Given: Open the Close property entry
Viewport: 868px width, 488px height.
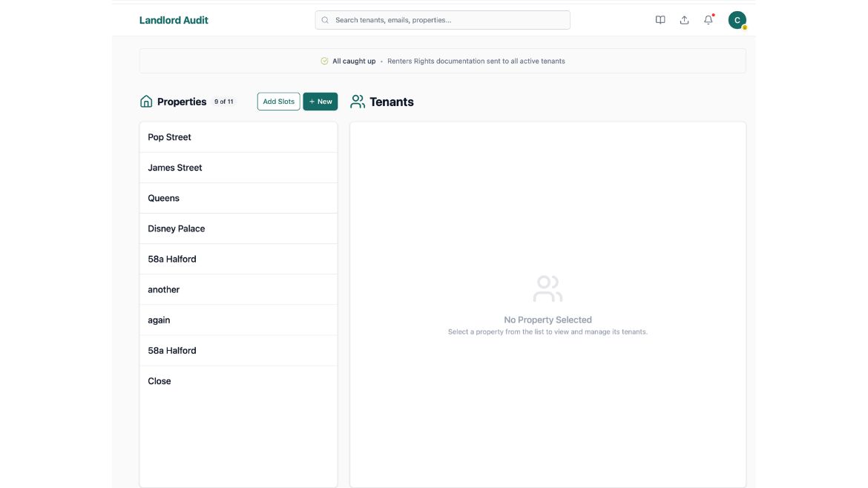Looking at the screenshot, I should point(238,380).
